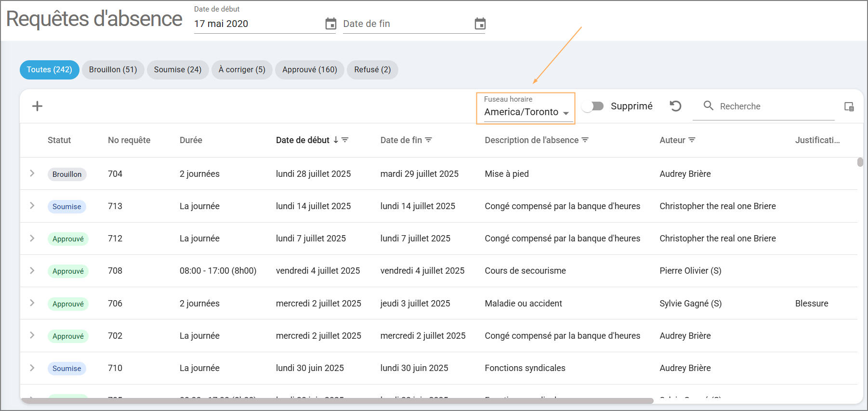Expand the row for request 706
This screenshot has height=411, width=868.
[32, 303]
